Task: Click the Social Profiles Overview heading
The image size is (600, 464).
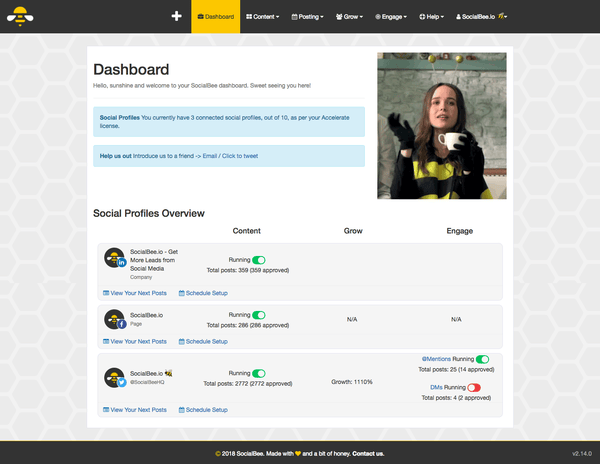Action: [x=149, y=213]
